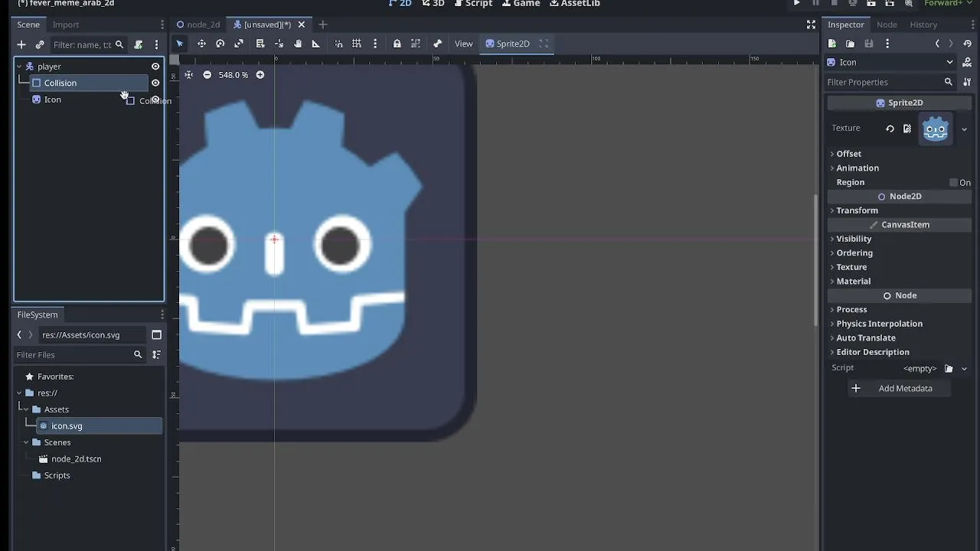Zoom out using the minus button

point(207,75)
